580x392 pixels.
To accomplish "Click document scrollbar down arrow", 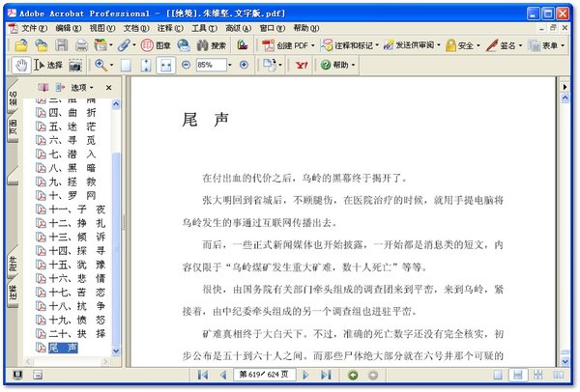I will tap(565, 361).
